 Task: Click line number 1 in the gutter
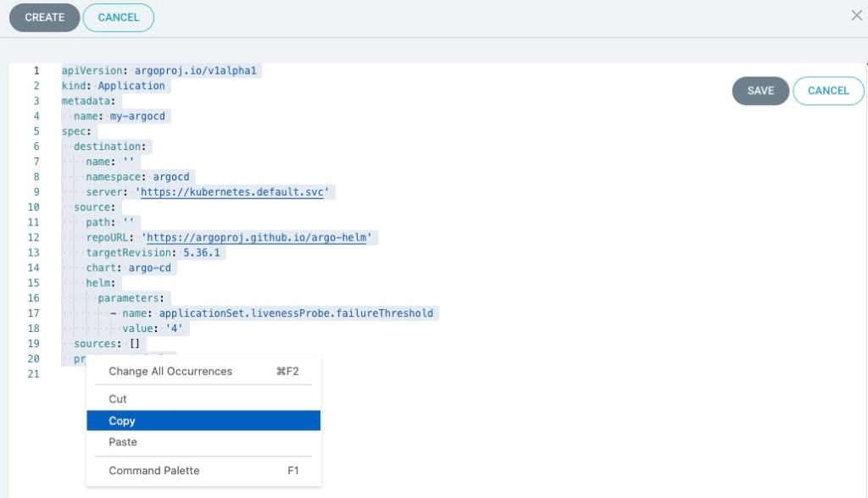coord(36,71)
